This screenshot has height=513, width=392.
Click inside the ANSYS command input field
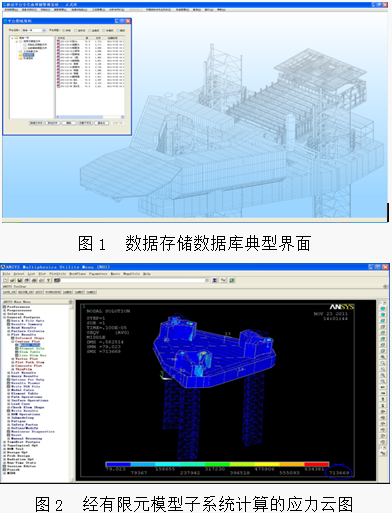click(132, 280)
